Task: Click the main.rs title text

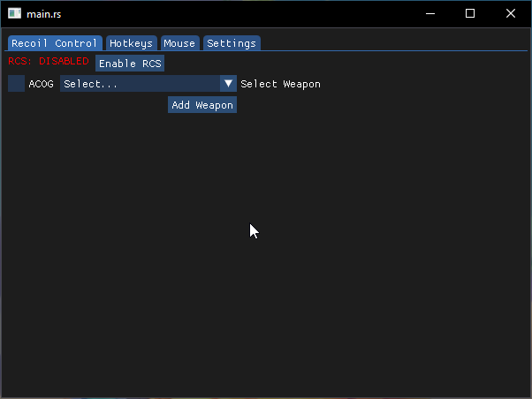Action: coord(44,14)
